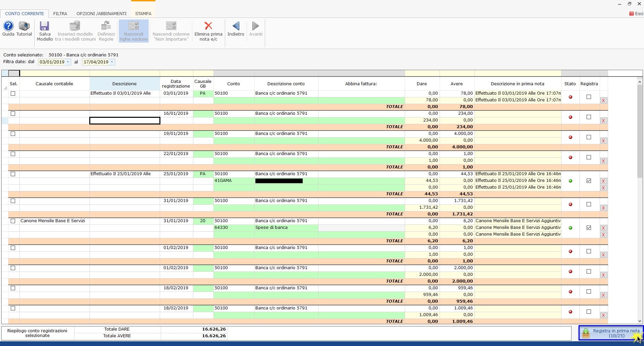Delete the 03/01/2019 entry row with red X

(x=603, y=100)
